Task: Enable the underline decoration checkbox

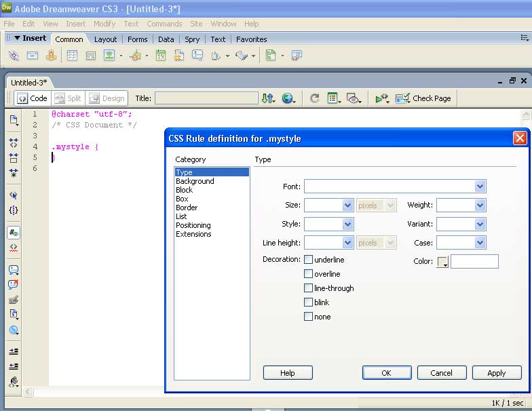Action: pos(308,259)
